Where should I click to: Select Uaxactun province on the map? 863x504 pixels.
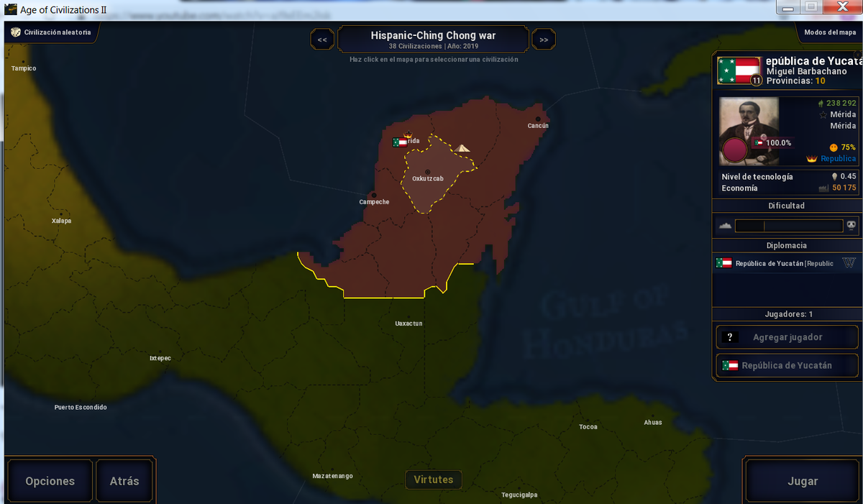pos(409,324)
